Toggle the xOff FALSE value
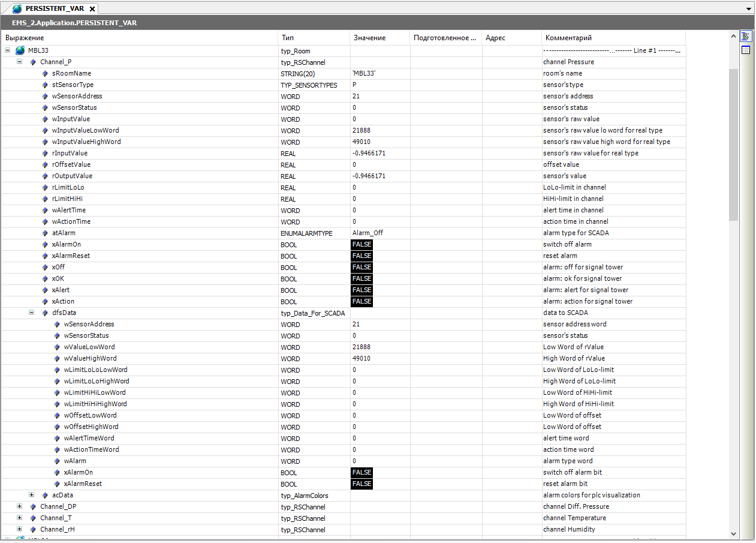Image resolution: width=756 pixels, height=543 pixels. pyautogui.click(x=362, y=267)
